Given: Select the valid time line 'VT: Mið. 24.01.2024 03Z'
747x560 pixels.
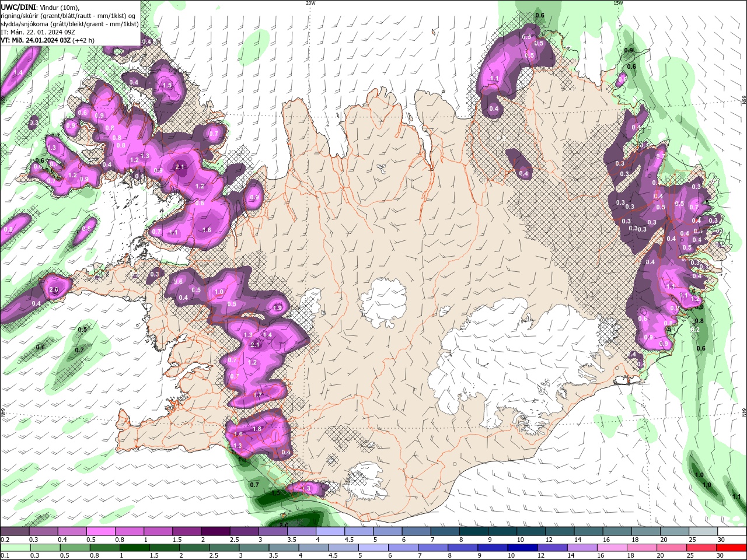Looking at the screenshot, I should click(36, 40).
